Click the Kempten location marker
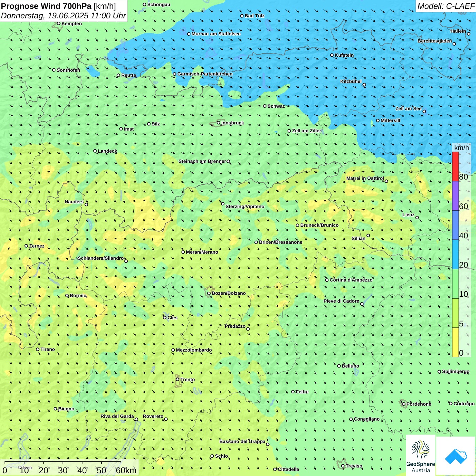This screenshot has height=476, width=476. [x=58, y=23]
